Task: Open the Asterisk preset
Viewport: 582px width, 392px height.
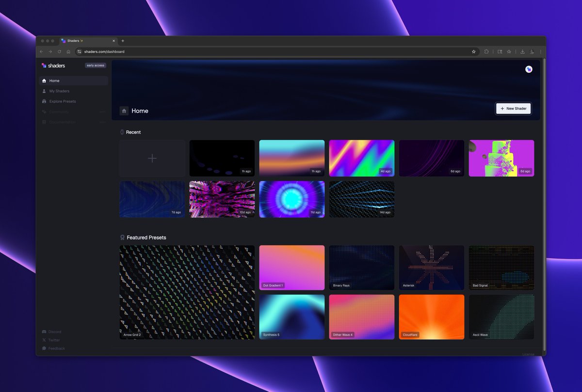Action: click(x=432, y=268)
